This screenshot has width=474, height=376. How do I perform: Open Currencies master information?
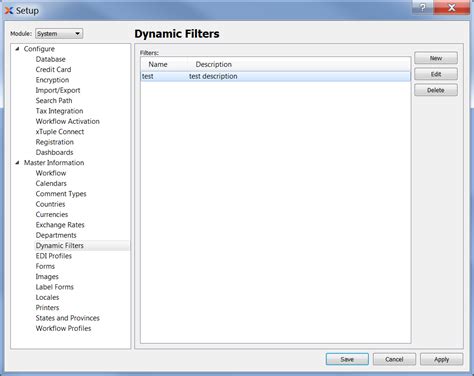point(52,214)
